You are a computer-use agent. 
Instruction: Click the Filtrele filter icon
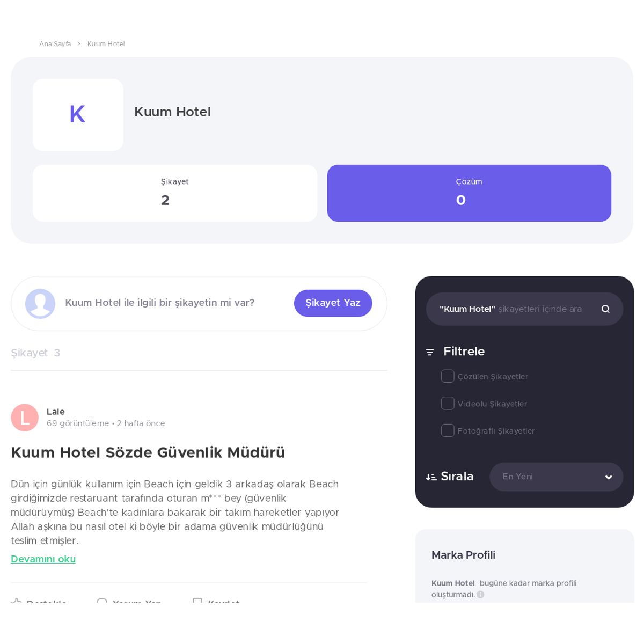[x=430, y=352]
